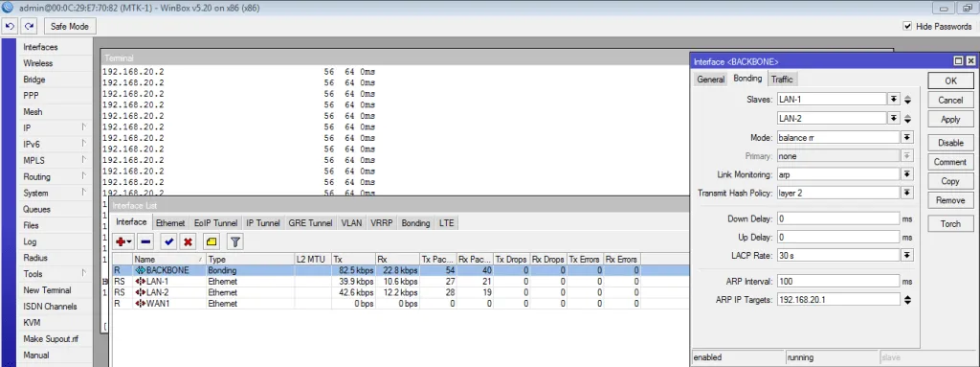The image size is (980, 367).
Task: Click the Copy button
Action: click(950, 181)
